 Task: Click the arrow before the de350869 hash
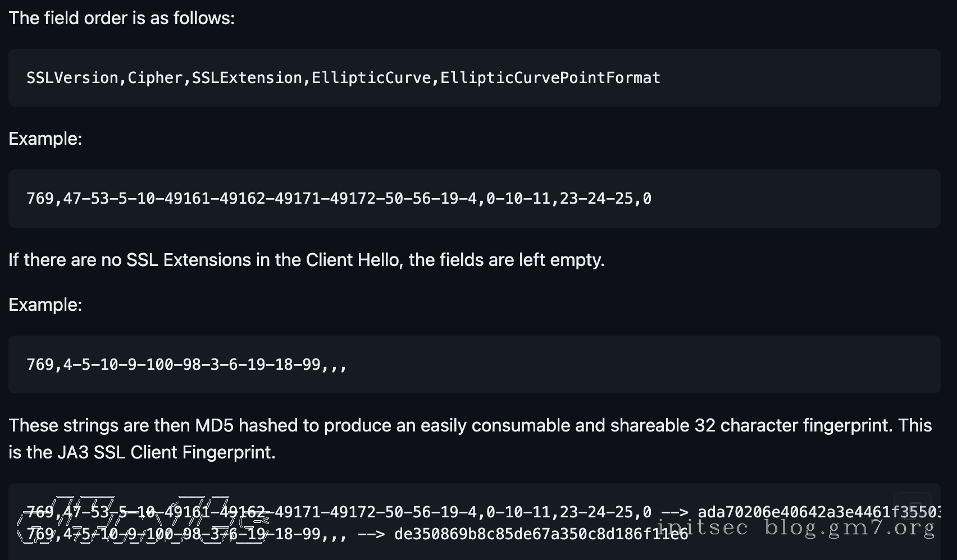tap(371, 534)
